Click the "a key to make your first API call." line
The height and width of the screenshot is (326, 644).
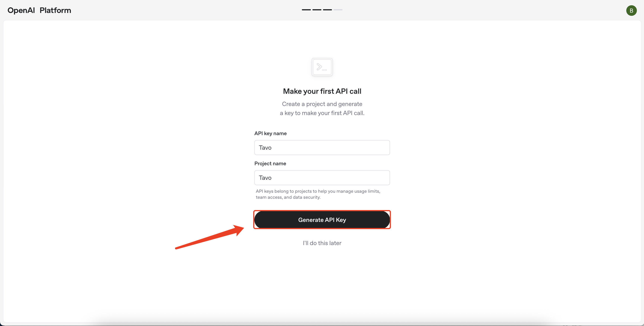pos(322,113)
